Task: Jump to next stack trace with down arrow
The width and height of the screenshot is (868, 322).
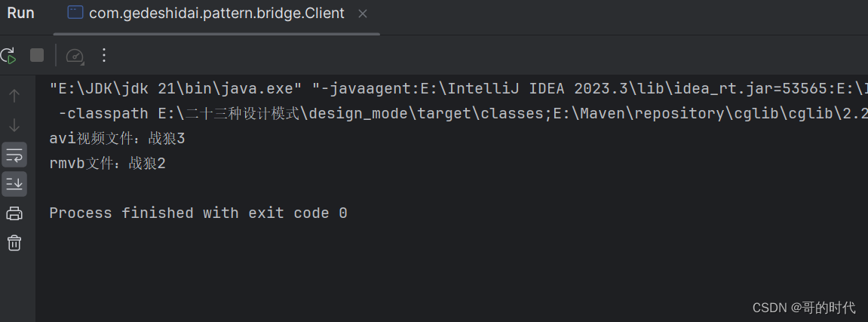Action: (x=14, y=125)
